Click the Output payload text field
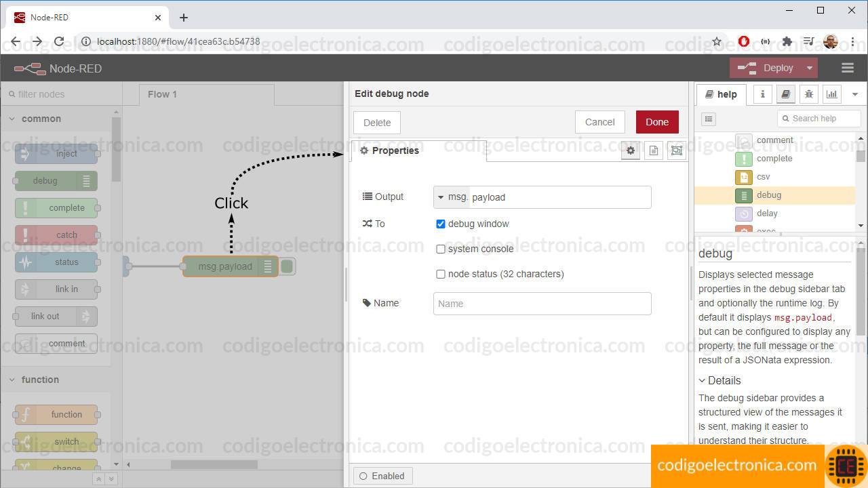Screen dimensions: 868x488 coord(560,197)
